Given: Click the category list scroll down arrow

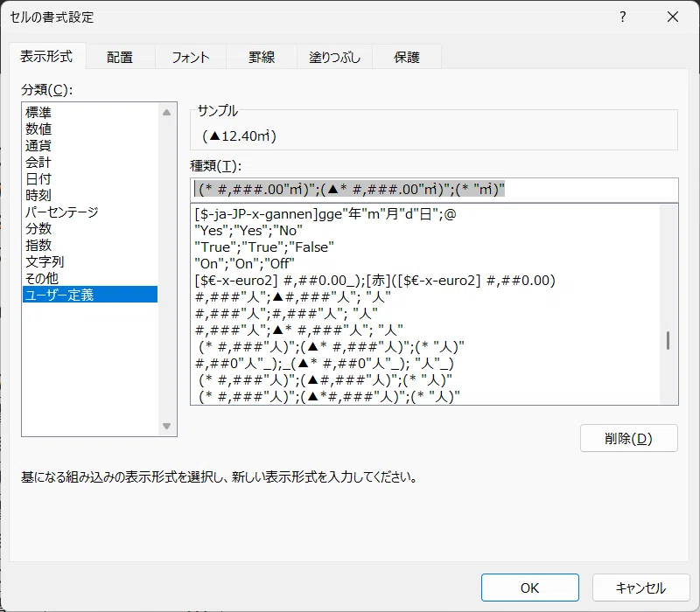Looking at the screenshot, I should click(167, 426).
